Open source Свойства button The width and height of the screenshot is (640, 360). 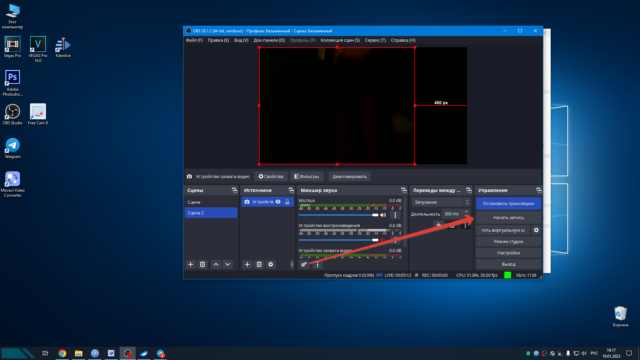pyautogui.click(x=271, y=177)
